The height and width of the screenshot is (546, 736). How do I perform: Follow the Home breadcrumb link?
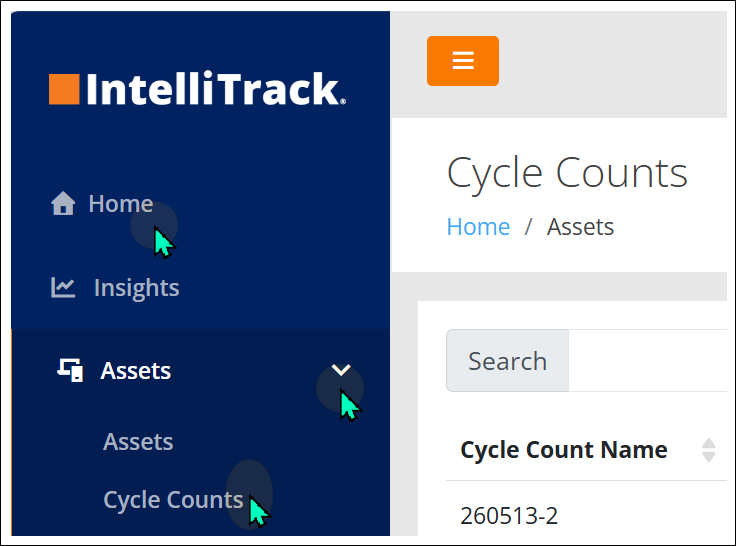[x=478, y=227]
